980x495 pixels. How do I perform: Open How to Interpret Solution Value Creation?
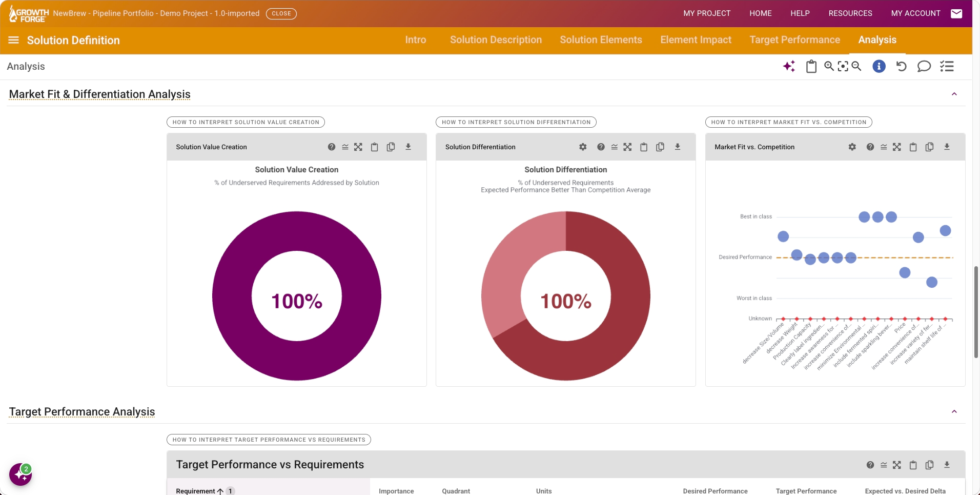(246, 122)
